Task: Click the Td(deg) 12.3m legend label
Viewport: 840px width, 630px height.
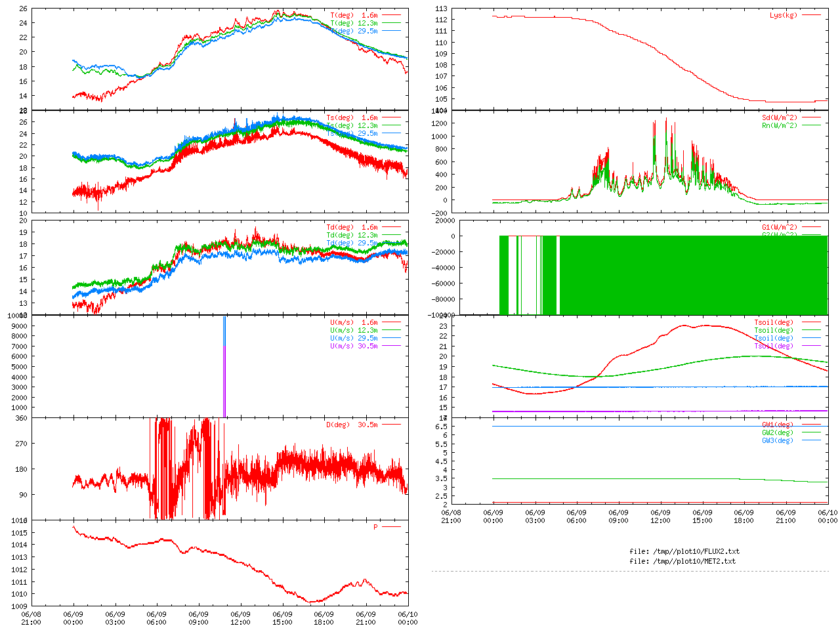Action: coord(352,236)
